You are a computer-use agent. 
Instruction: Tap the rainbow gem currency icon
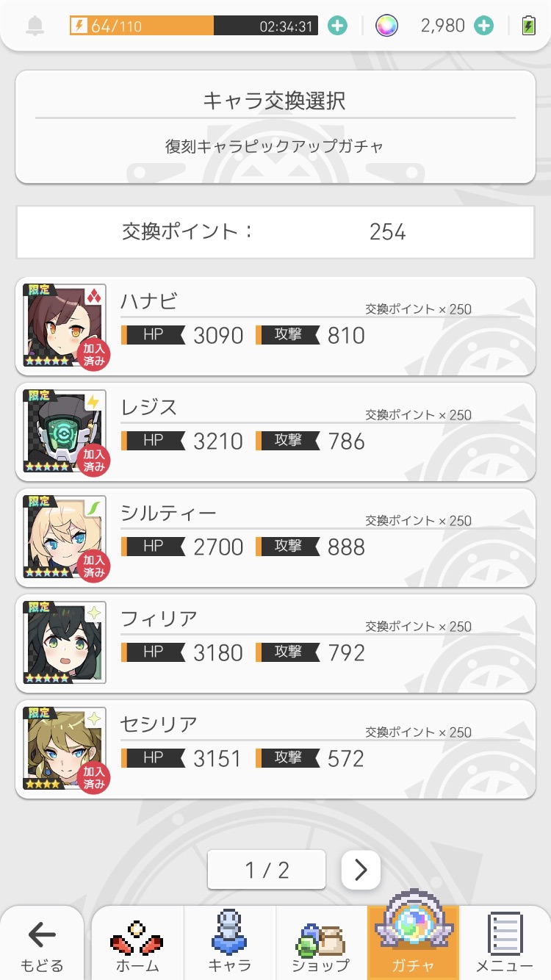386,26
